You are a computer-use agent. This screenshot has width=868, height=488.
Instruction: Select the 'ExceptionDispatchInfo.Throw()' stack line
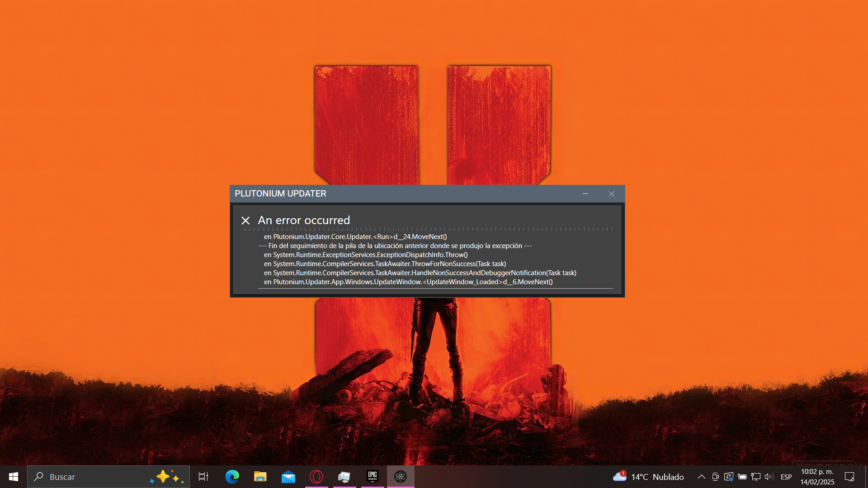[366, 255]
